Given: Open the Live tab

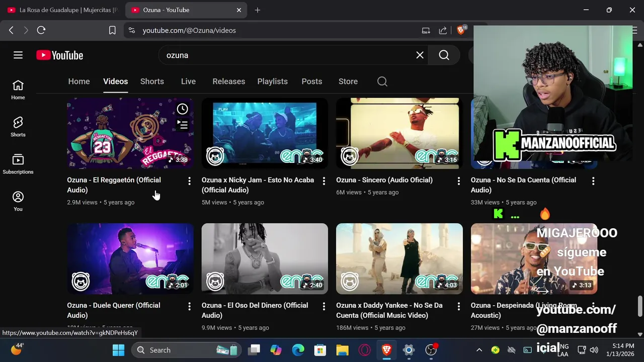Looking at the screenshot, I should pyautogui.click(x=188, y=81).
